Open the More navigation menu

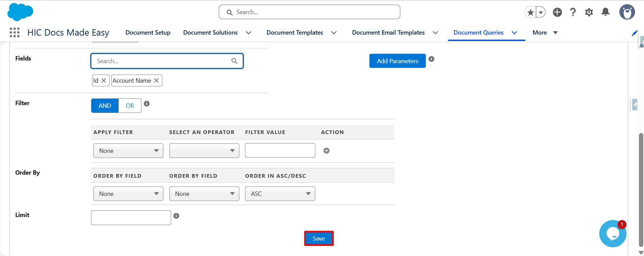545,33
